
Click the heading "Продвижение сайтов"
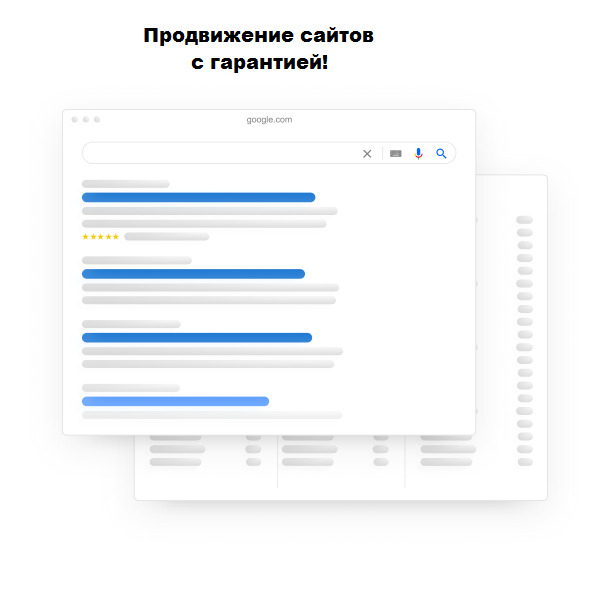point(258,36)
